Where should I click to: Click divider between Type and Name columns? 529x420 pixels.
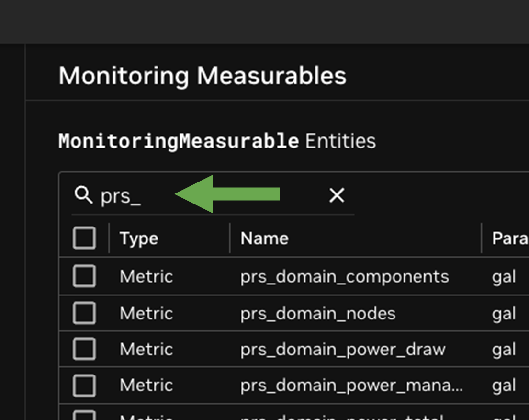(230, 238)
